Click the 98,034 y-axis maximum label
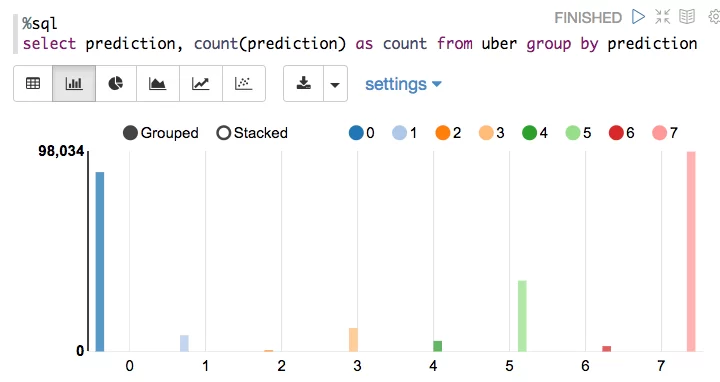The height and width of the screenshot is (382, 720). [61, 151]
